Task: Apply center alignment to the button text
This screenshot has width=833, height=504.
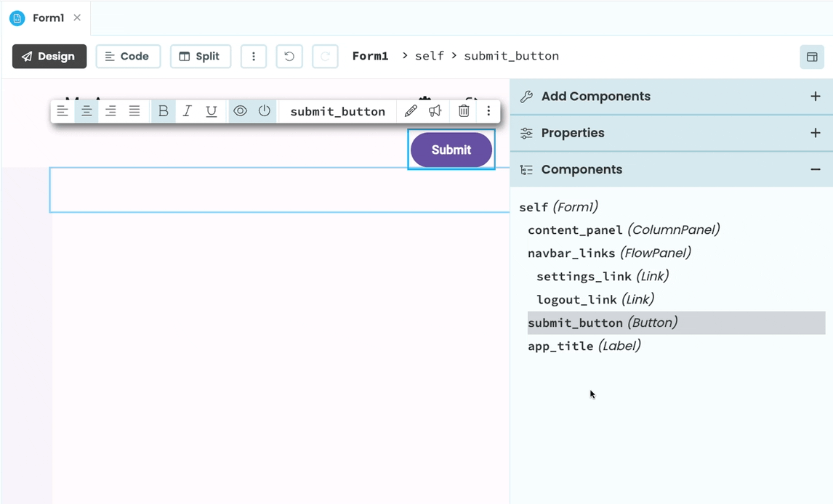Action: coord(86,111)
